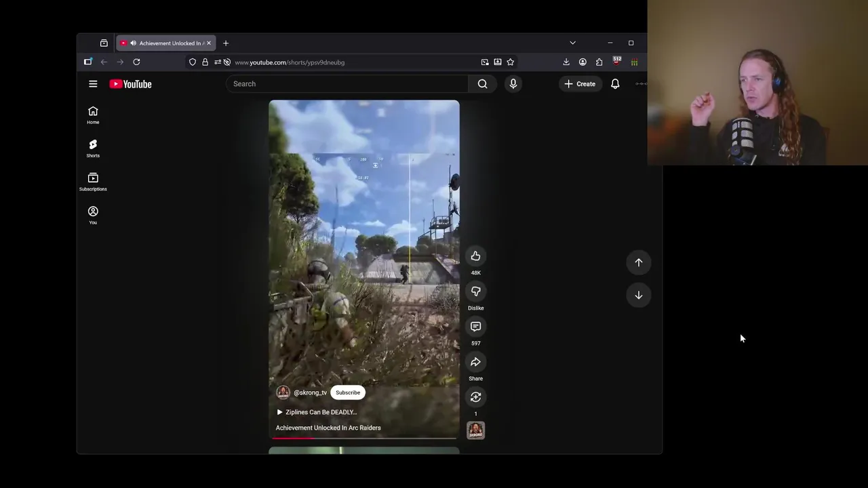Dislike the short
Screen dimensions: 868x488
tap(475, 291)
